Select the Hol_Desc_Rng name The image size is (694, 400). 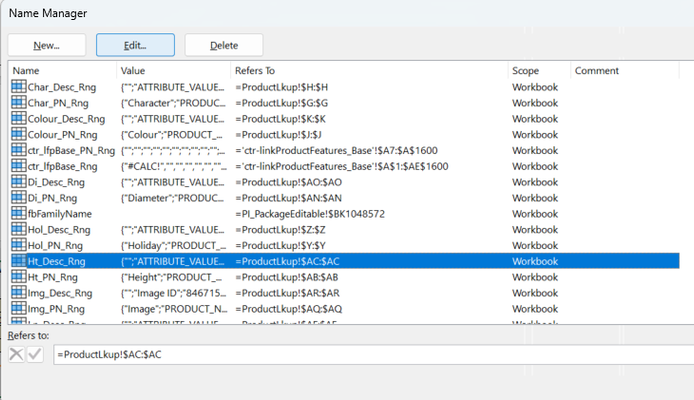point(59,230)
